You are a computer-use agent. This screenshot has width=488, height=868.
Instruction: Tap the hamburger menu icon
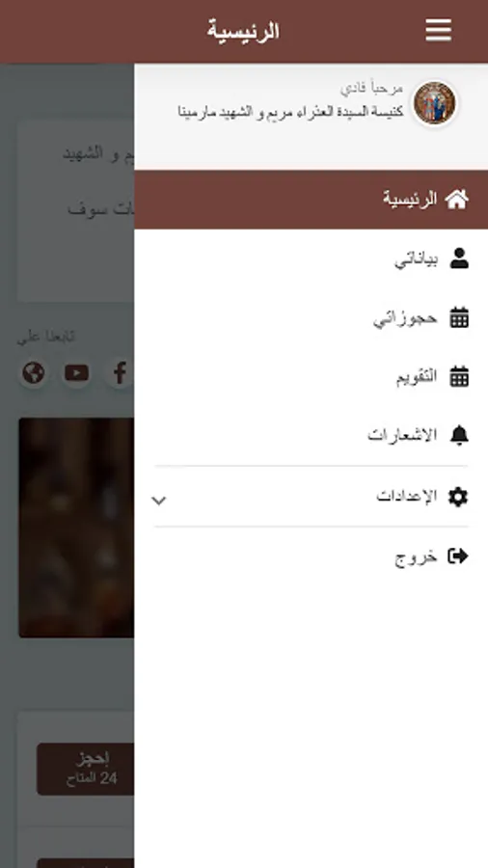tap(438, 30)
